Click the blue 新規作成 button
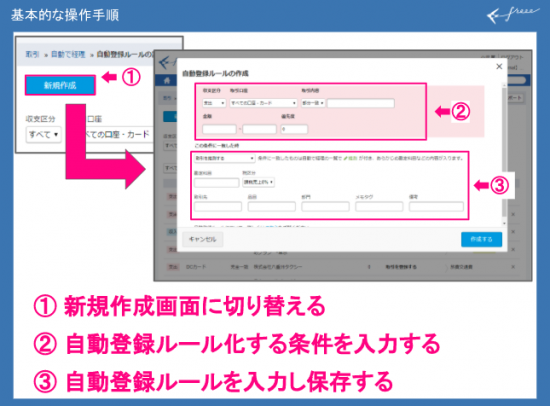 (x=60, y=85)
